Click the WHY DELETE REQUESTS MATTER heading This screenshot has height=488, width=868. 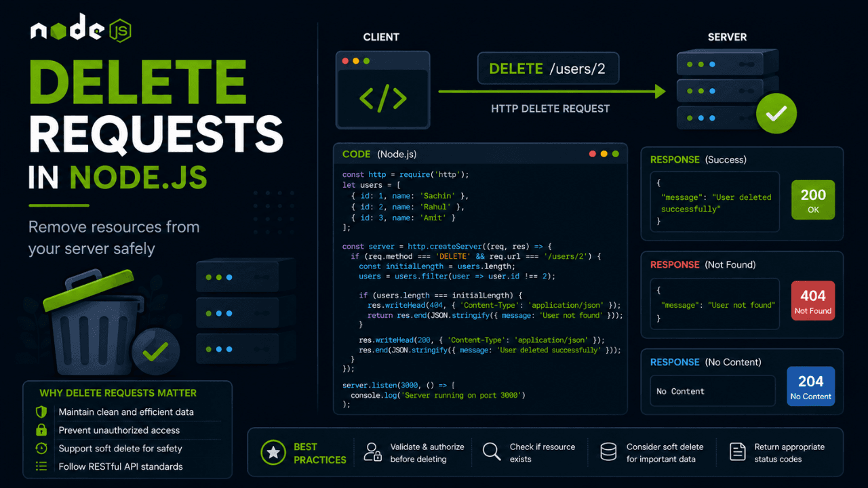[118, 392]
